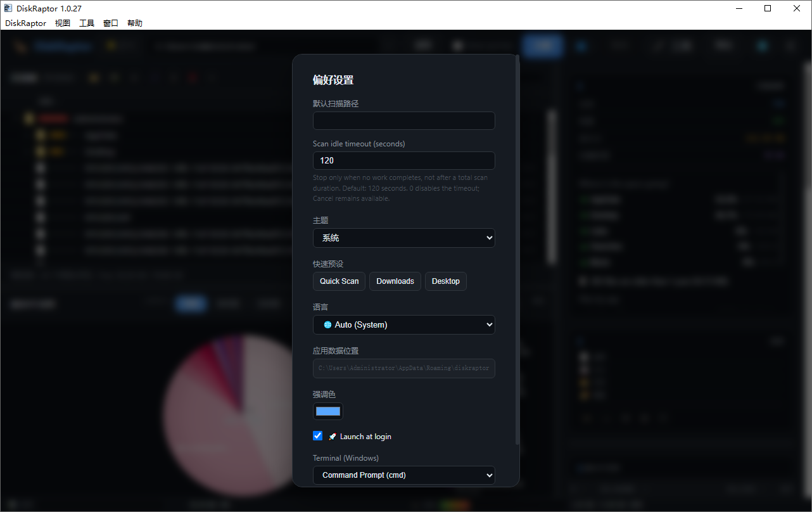The width and height of the screenshot is (812, 512).
Task: Open the 工具 menu
Action: pyautogui.click(x=87, y=23)
